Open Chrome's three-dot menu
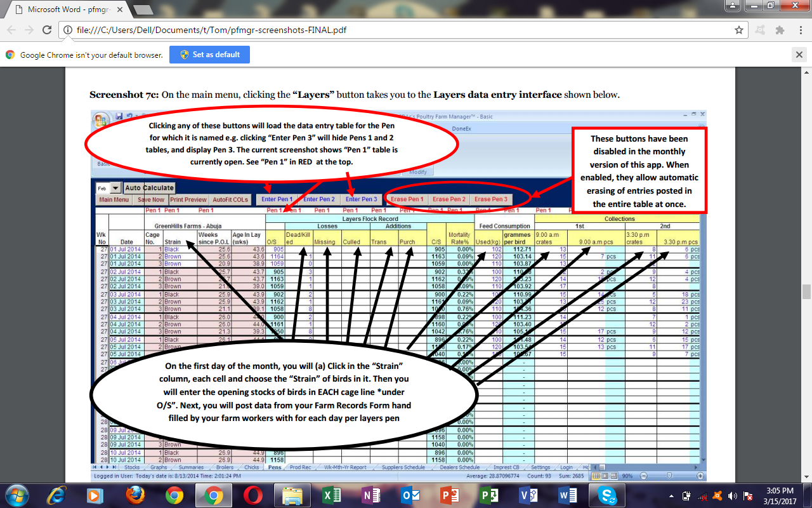 [x=800, y=30]
